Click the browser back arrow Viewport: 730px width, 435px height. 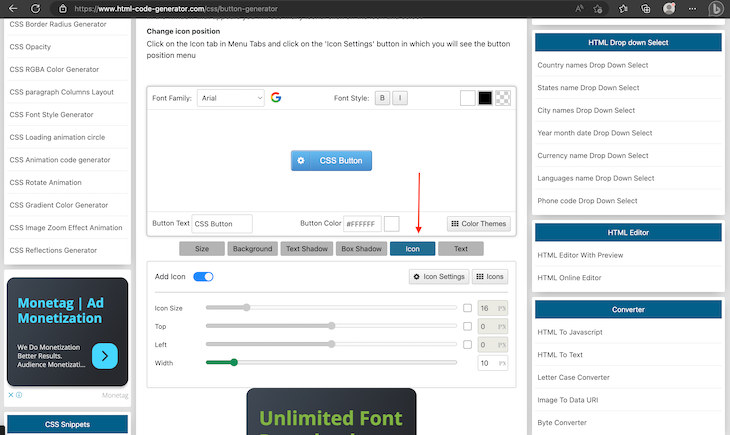point(14,8)
